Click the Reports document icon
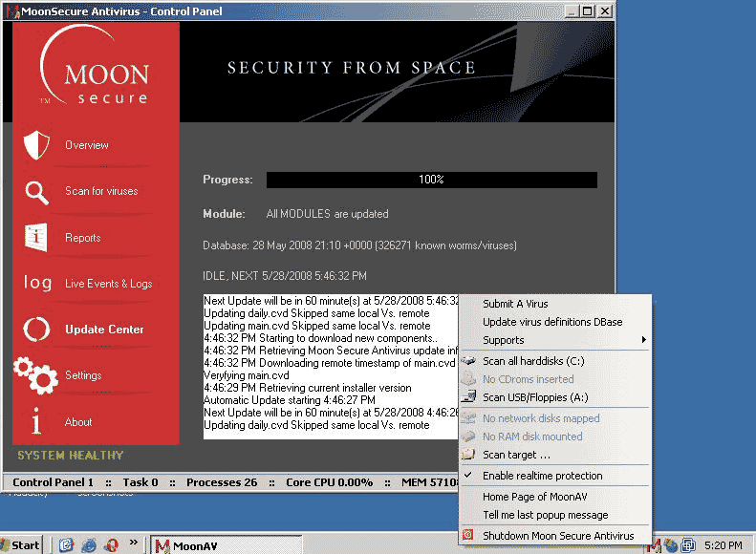The image size is (756, 554). (x=36, y=237)
